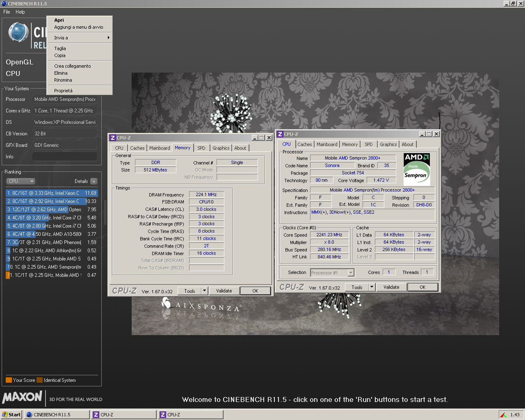Select ranking row 1 Intel Xeon 11.69
Viewport: 525px width, 420px height.
coord(52,193)
